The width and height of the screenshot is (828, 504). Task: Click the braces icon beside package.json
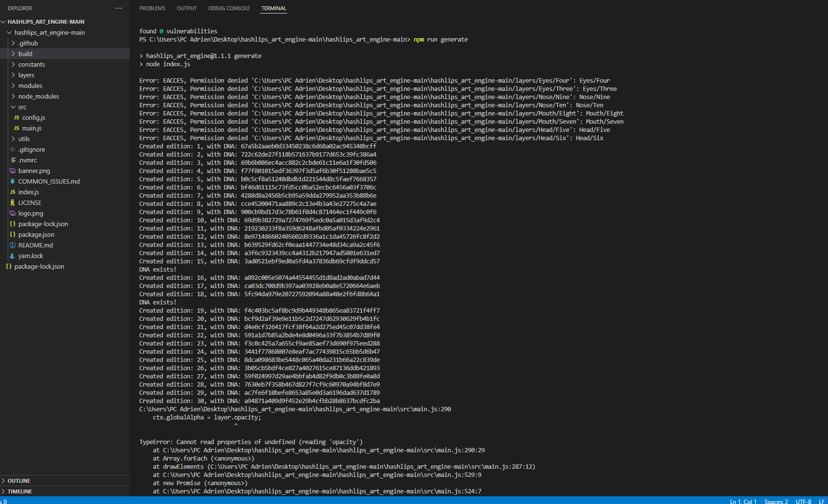click(12, 234)
